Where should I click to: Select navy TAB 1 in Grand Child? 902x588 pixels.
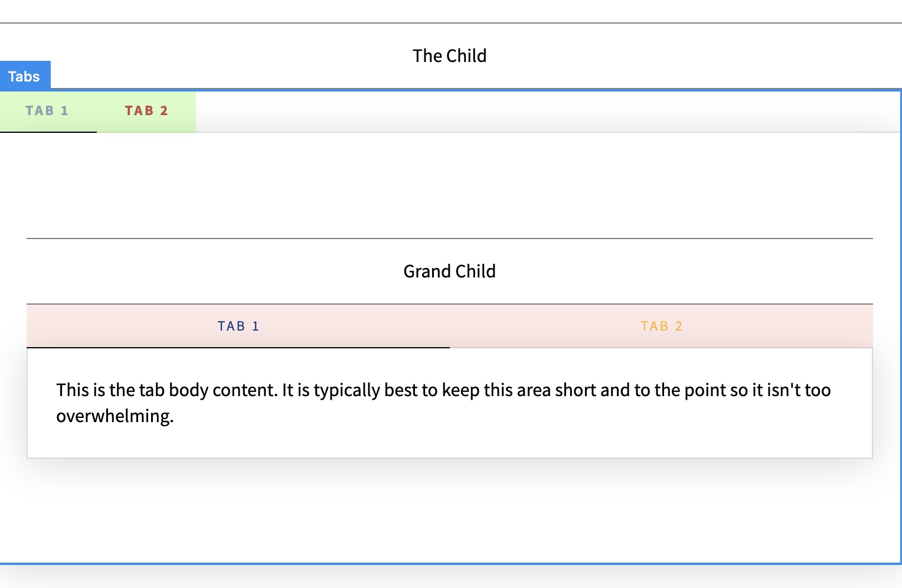pyautogui.click(x=238, y=326)
